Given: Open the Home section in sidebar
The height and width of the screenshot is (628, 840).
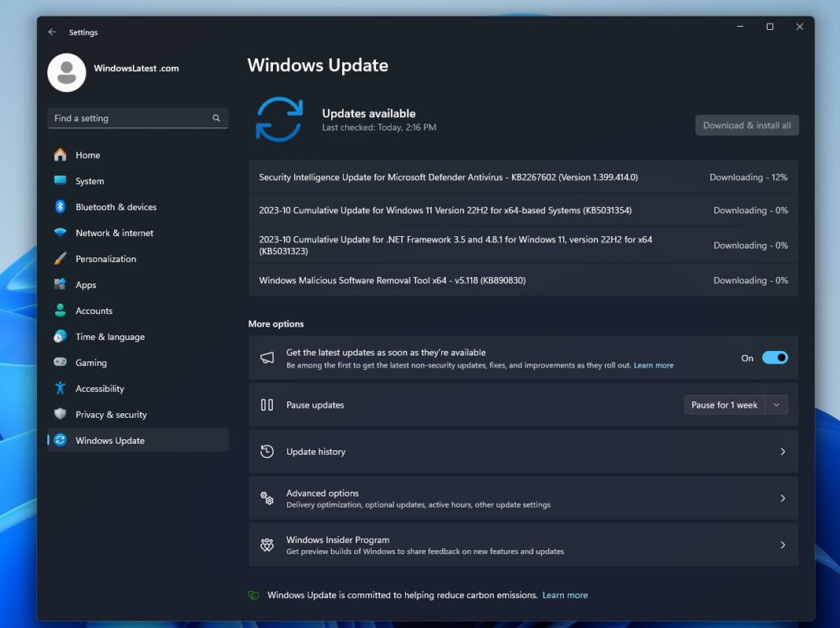Looking at the screenshot, I should coord(87,155).
